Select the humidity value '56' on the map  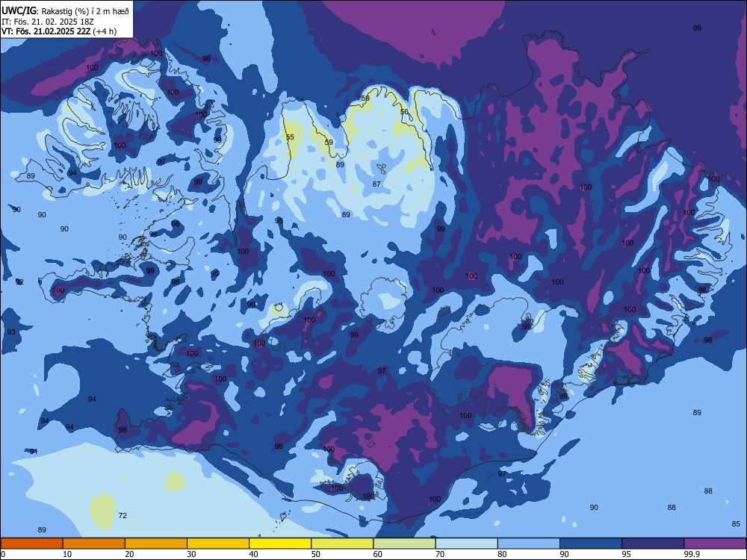point(404,111)
